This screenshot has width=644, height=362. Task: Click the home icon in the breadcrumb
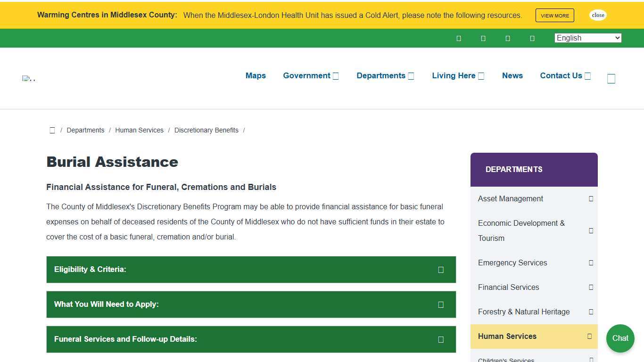[52, 131]
